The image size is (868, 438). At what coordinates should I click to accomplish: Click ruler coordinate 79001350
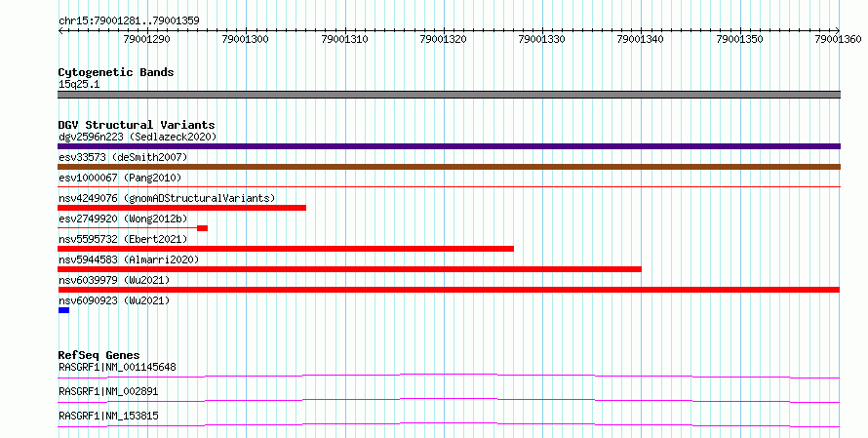(739, 39)
